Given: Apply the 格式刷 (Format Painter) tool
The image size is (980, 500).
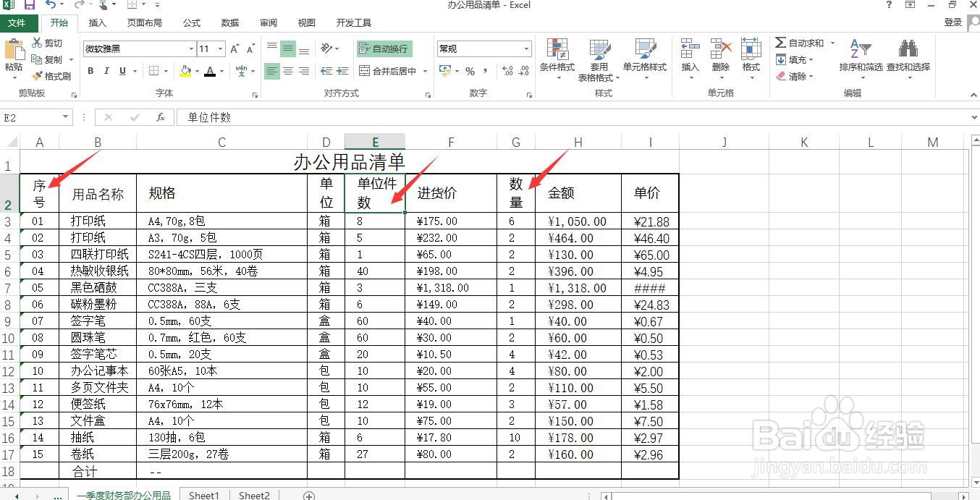Looking at the screenshot, I should (51, 75).
